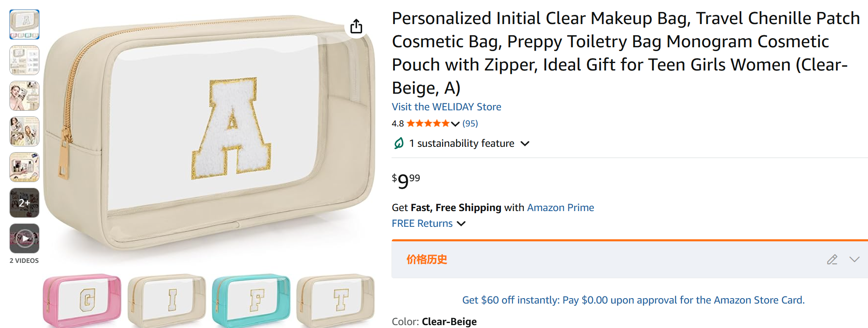Open the rating breakdown arrow

455,124
